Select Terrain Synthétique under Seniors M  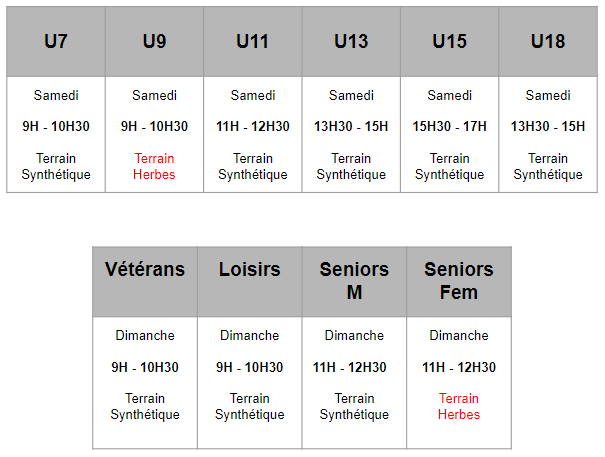click(354, 406)
